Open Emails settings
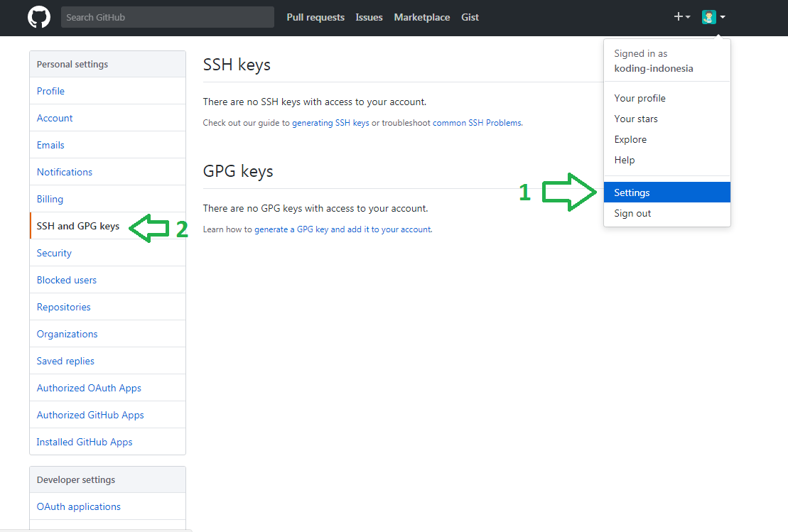Screen dimensions: 788x532 coord(107,145)
